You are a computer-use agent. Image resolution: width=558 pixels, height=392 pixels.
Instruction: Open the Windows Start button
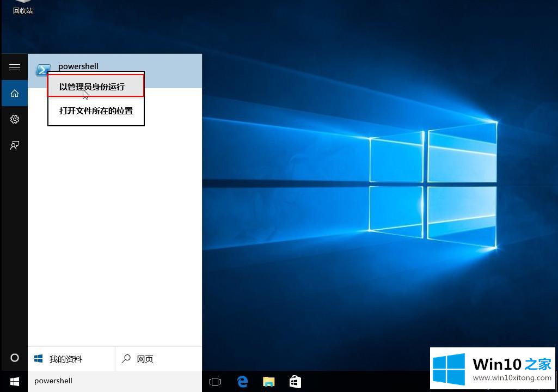[x=15, y=381]
